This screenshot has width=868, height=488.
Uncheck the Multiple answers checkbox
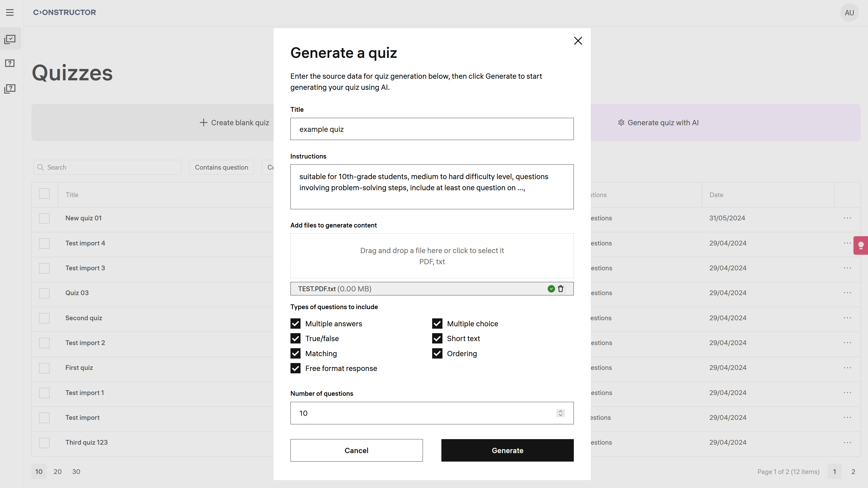[296, 324]
